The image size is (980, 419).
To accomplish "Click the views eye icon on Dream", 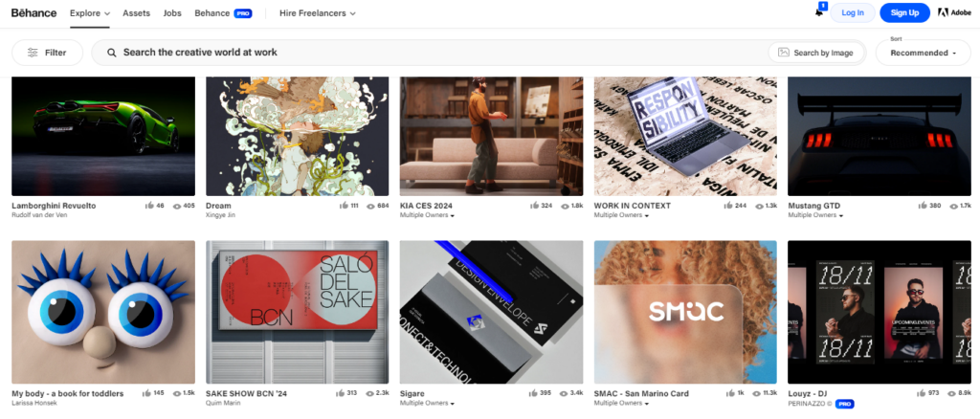I will point(370,206).
